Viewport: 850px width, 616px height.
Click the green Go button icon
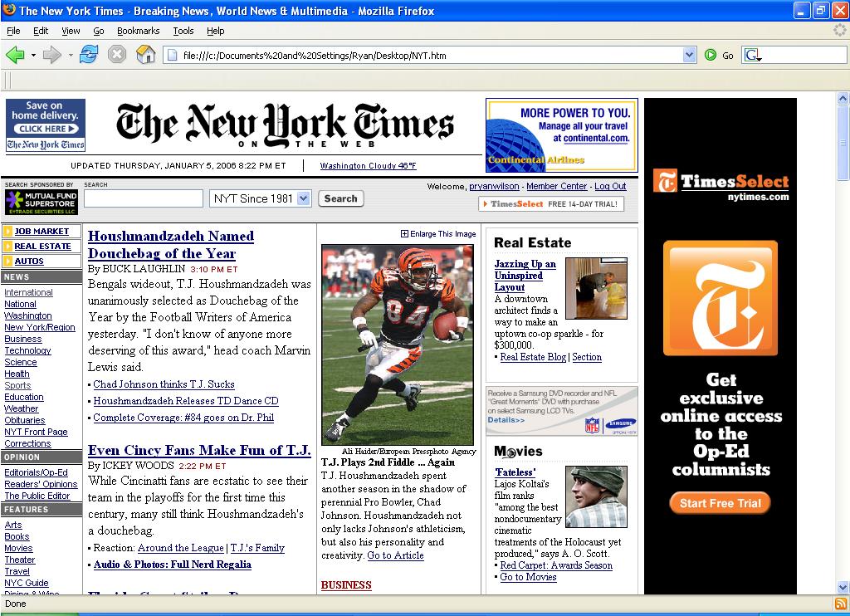point(711,55)
